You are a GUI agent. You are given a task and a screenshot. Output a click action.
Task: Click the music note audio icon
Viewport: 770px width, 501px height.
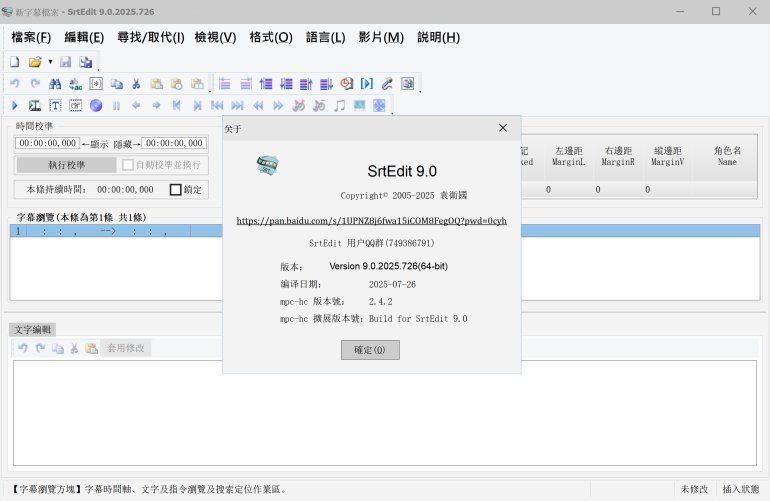click(x=339, y=105)
